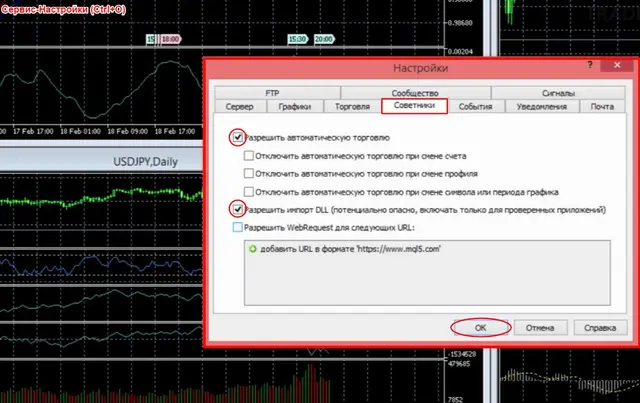
Task: Toggle Разрешить импорт DLL checkbox
Action: [238, 209]
